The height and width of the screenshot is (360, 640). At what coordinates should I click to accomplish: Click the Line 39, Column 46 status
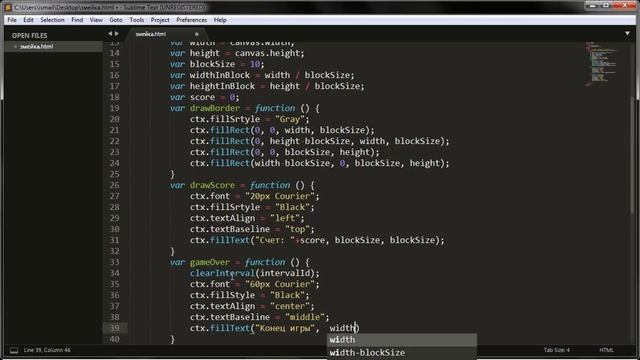point(47,350)
